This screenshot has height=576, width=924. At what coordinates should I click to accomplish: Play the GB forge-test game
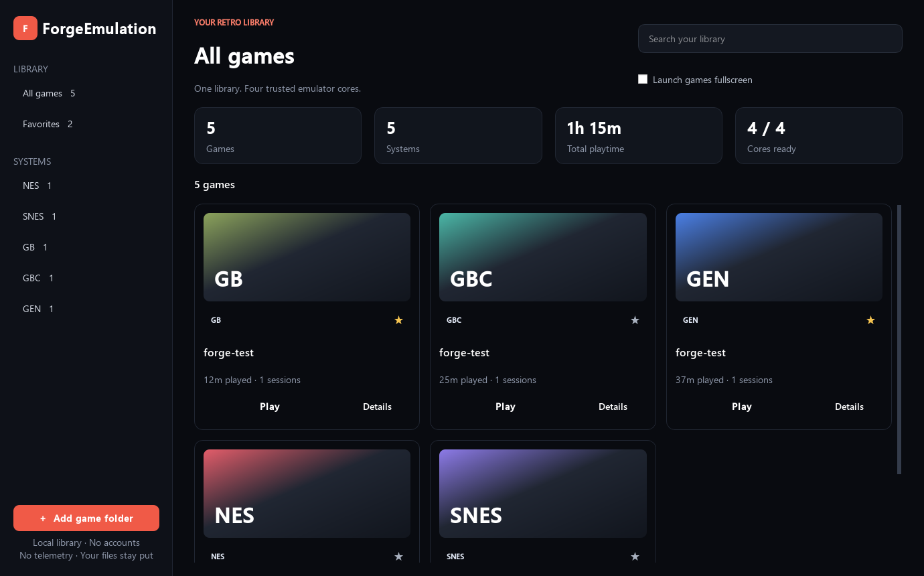click(270, 407)
